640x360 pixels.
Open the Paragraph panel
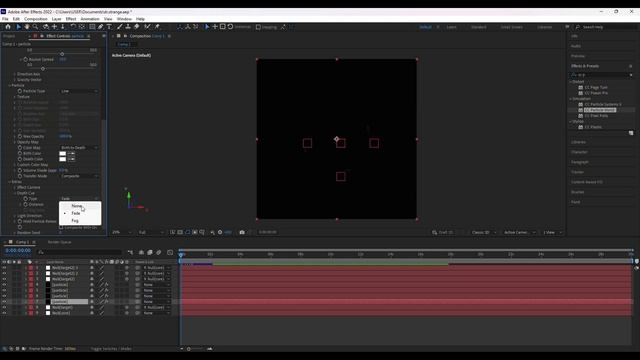coord(580,162)
